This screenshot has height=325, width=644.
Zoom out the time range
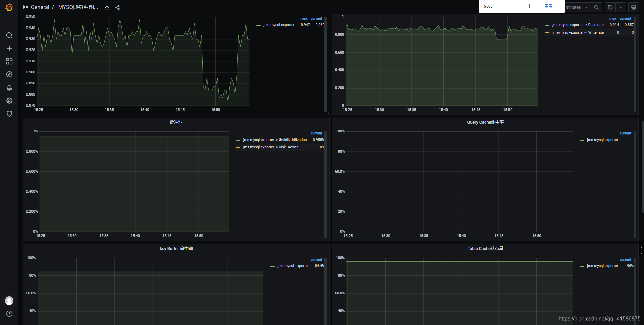pyautogui.click(x=596, y=7)
